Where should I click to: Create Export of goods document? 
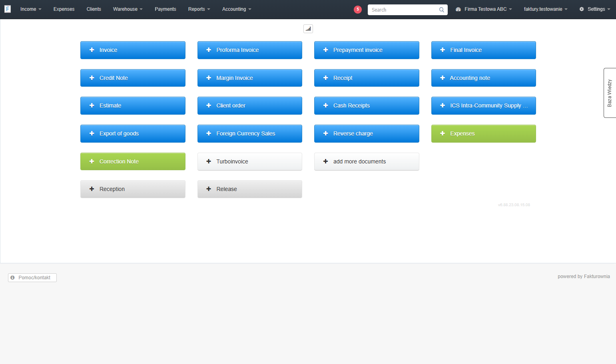pos(133,133)
